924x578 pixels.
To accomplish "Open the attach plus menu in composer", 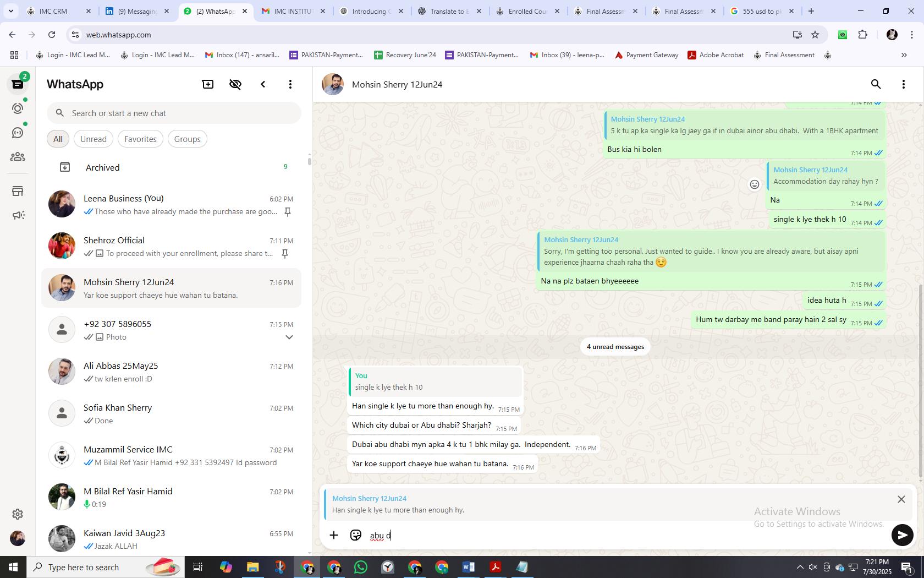I will [334, 535].
